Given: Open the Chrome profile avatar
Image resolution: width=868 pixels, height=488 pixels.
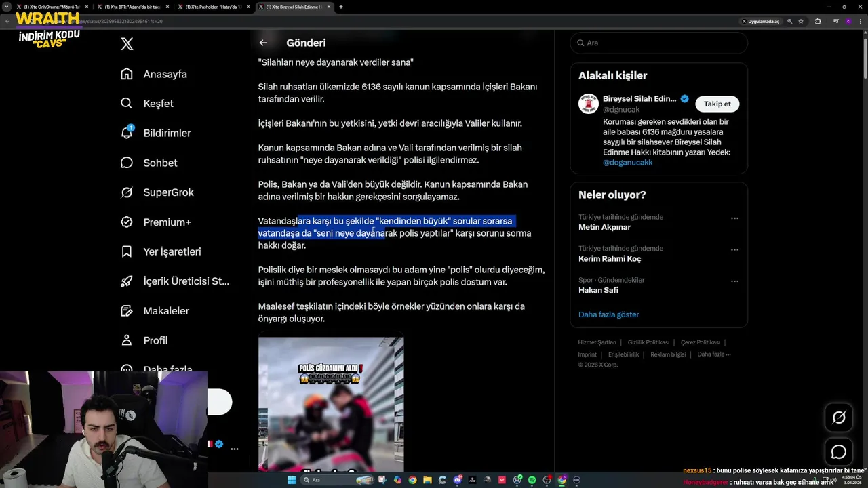Looking at the screenshot, I should click(x=848, y=22).
